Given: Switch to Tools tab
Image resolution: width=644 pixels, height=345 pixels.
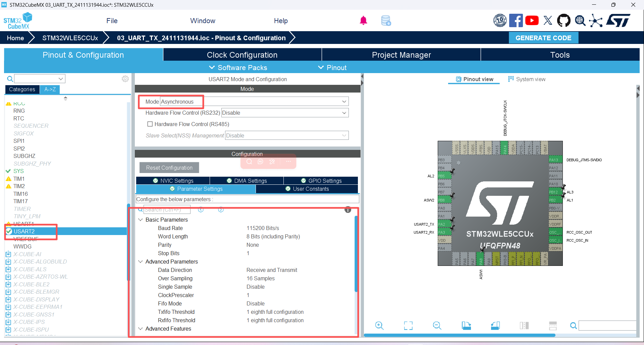Looking at the screenshot, I should (x=560, y=55).
